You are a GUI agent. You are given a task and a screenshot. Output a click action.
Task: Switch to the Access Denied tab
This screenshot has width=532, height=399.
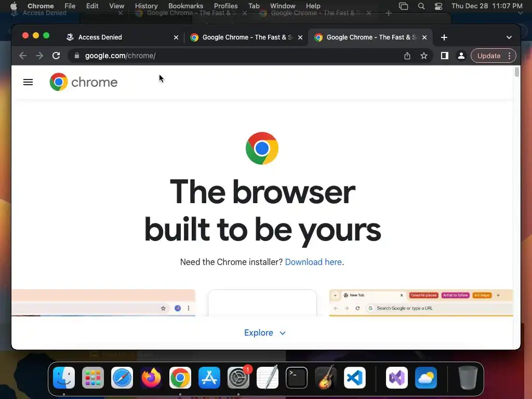click(122, 37)
